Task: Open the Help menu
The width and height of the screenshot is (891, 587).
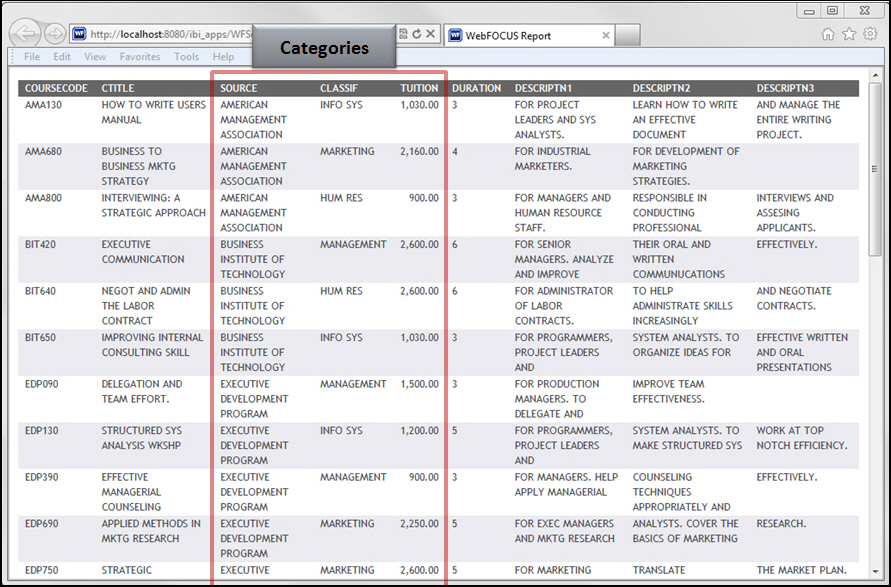Action: coord(223,57)
